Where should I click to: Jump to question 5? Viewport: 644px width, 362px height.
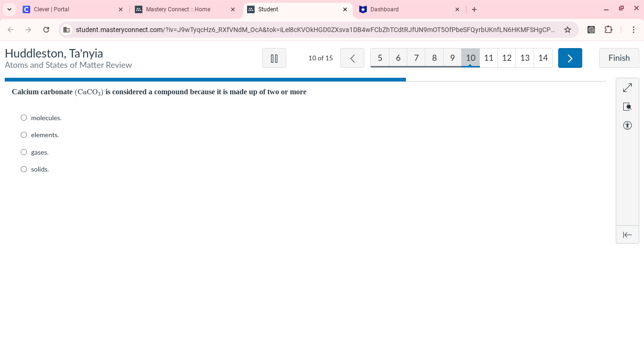[x=380, y=58]
